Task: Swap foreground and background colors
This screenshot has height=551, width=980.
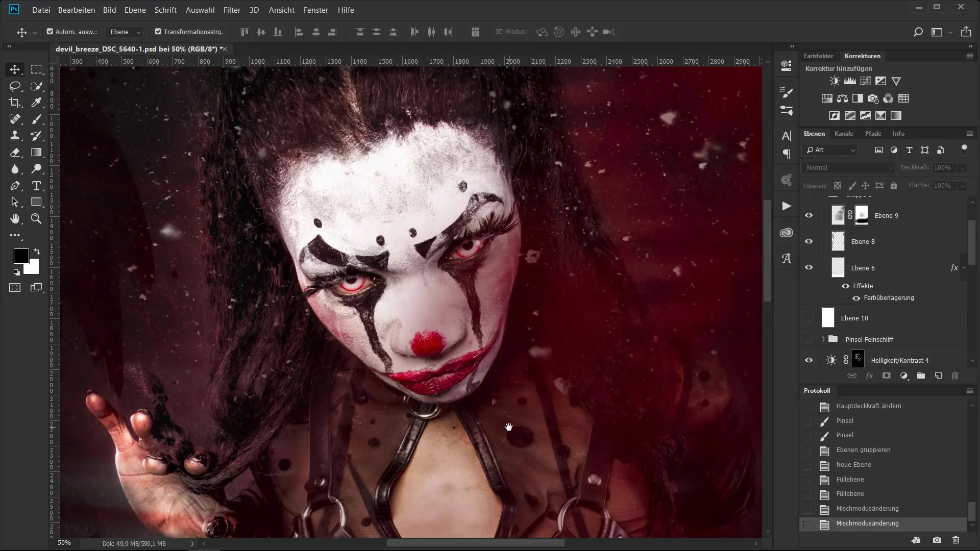Action: coord(37,252)
